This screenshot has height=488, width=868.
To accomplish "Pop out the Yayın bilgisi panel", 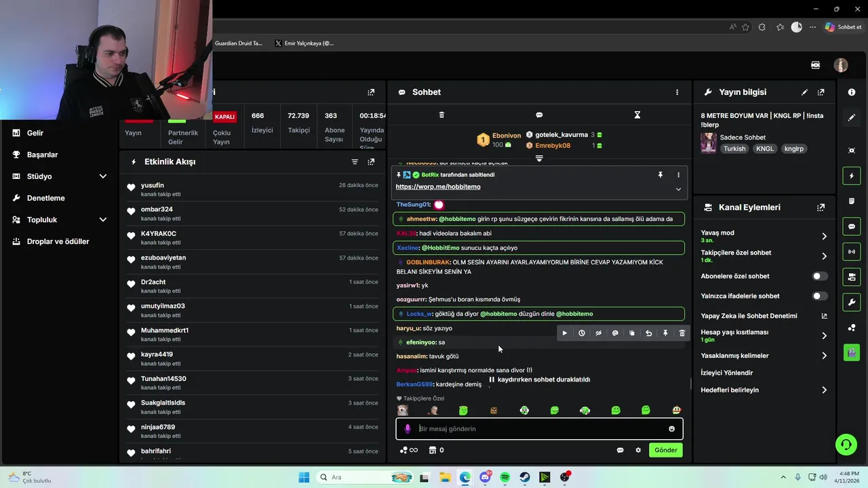I will tap(821, 92).
